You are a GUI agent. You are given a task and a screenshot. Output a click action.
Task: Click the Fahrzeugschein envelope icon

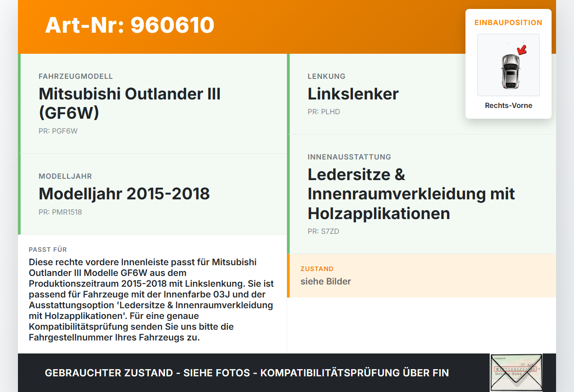pyautogui.click(x=516, y=373)
